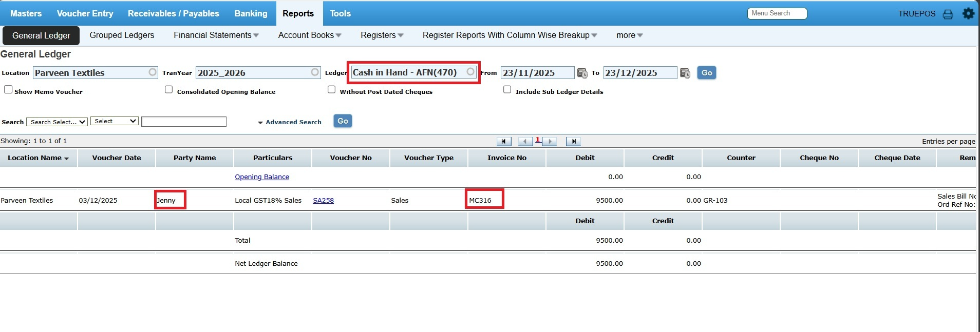Click the Ledger input Cash in Hand

tap(413, 72)
